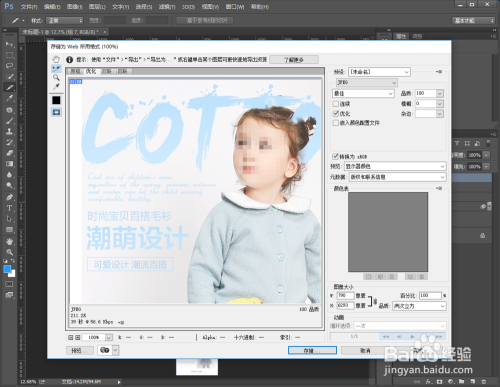500x387 pixels.
Task: Click the 取消 (Cancel) button
Action: (x=365, y=350)
